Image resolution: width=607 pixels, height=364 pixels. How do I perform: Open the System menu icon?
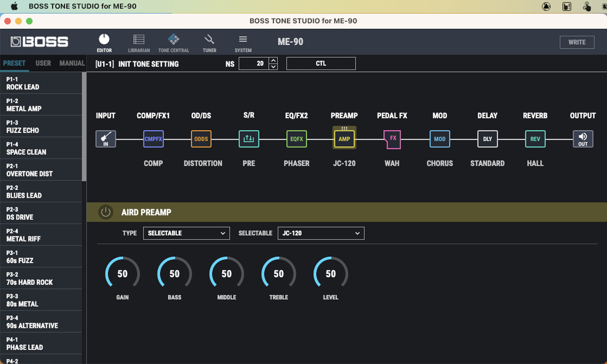[x=243, y=40]
